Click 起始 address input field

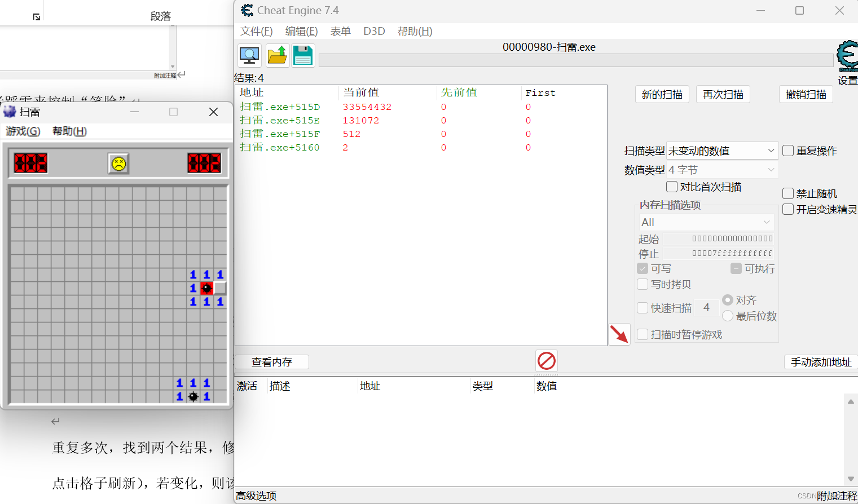pyautogui.click(x=718, y=238)
